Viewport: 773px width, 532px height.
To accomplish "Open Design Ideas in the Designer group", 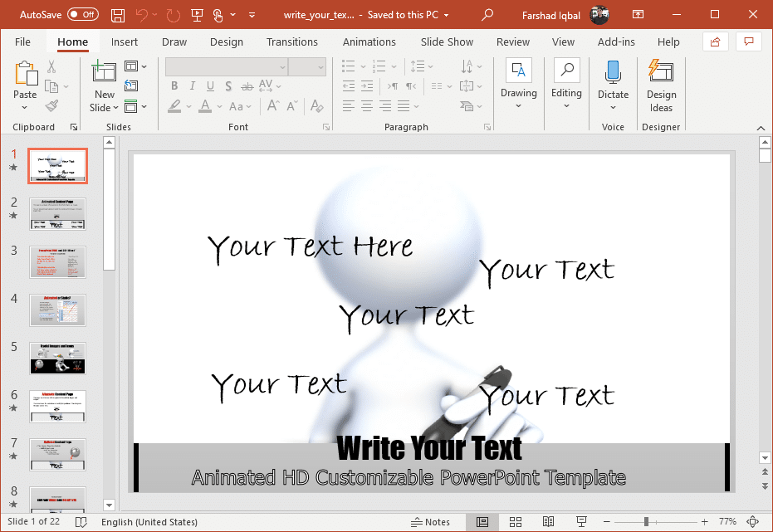I will (x=661, y=86).
